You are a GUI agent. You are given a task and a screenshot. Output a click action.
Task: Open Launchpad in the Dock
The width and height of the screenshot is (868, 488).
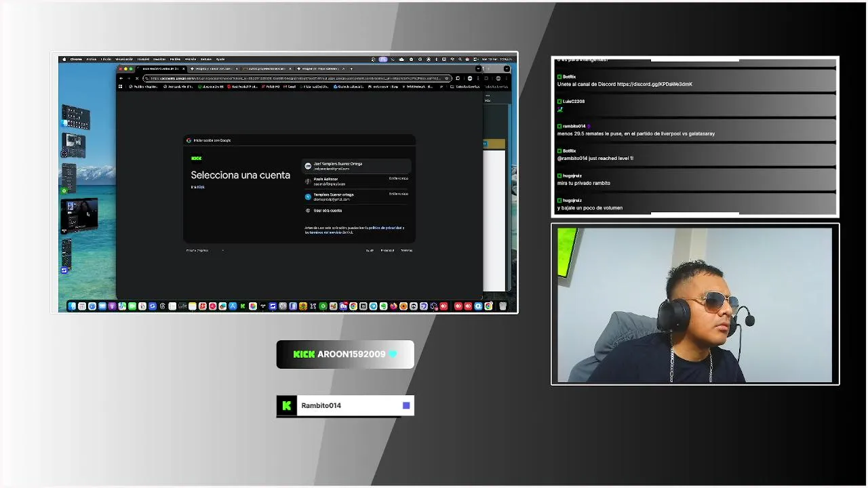82,306
